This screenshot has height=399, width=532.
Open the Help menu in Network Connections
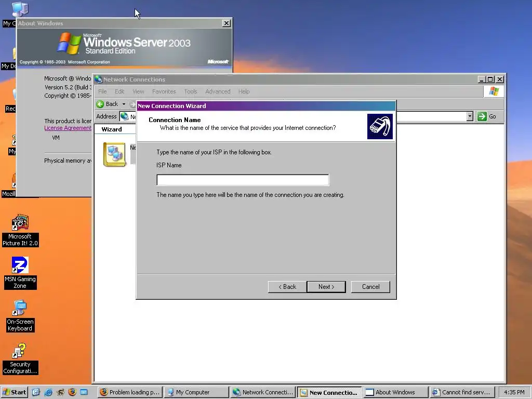244,91
